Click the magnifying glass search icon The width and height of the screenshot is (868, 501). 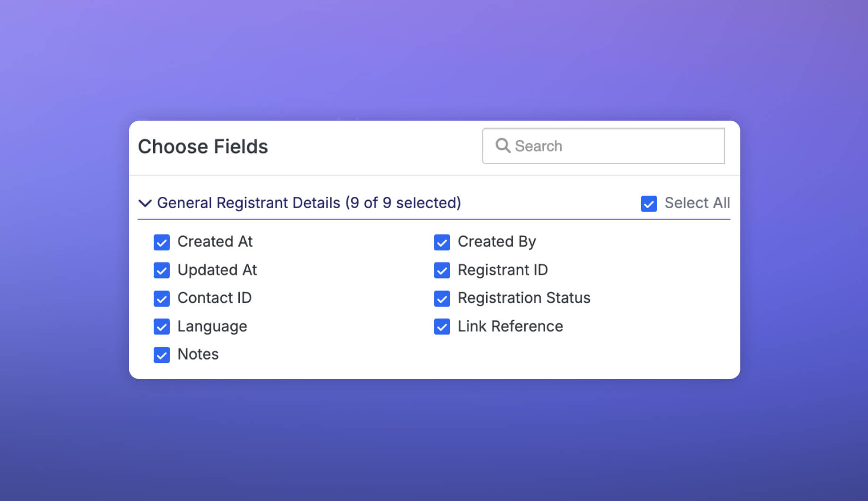pyautogui.click(x=503, y=146)
